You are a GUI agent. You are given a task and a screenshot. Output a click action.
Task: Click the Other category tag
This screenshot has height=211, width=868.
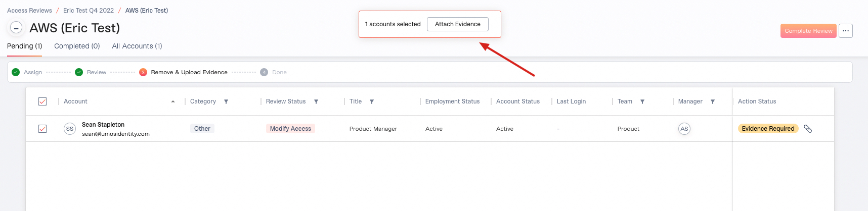click(202, 129)
